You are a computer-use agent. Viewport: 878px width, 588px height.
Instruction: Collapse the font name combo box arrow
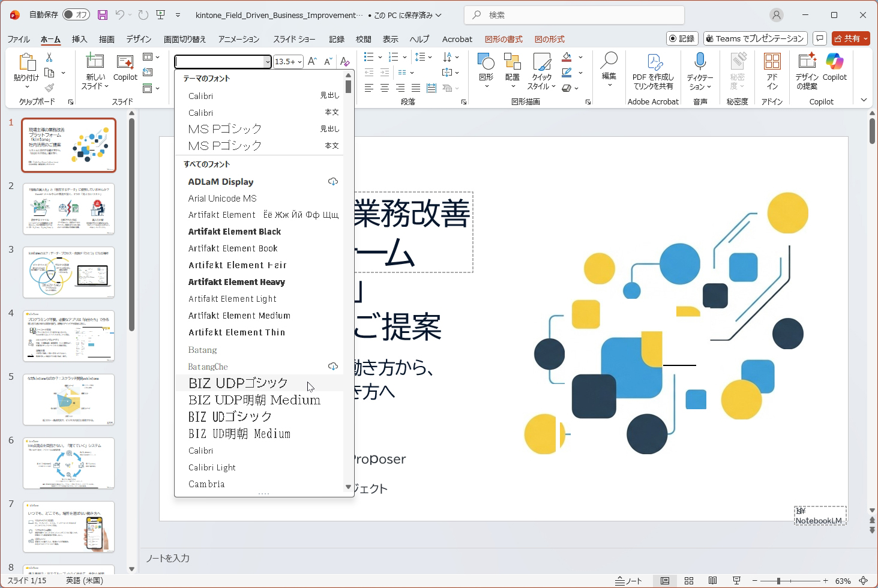268,62
